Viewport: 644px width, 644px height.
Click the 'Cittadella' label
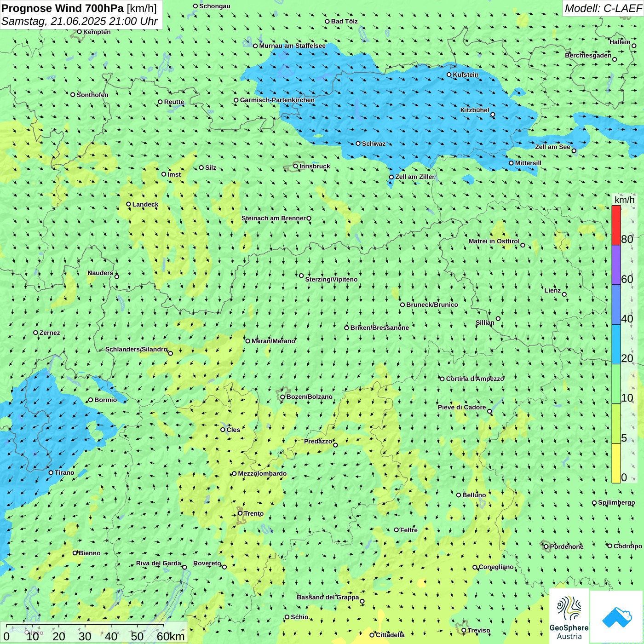tap(391, 635)
